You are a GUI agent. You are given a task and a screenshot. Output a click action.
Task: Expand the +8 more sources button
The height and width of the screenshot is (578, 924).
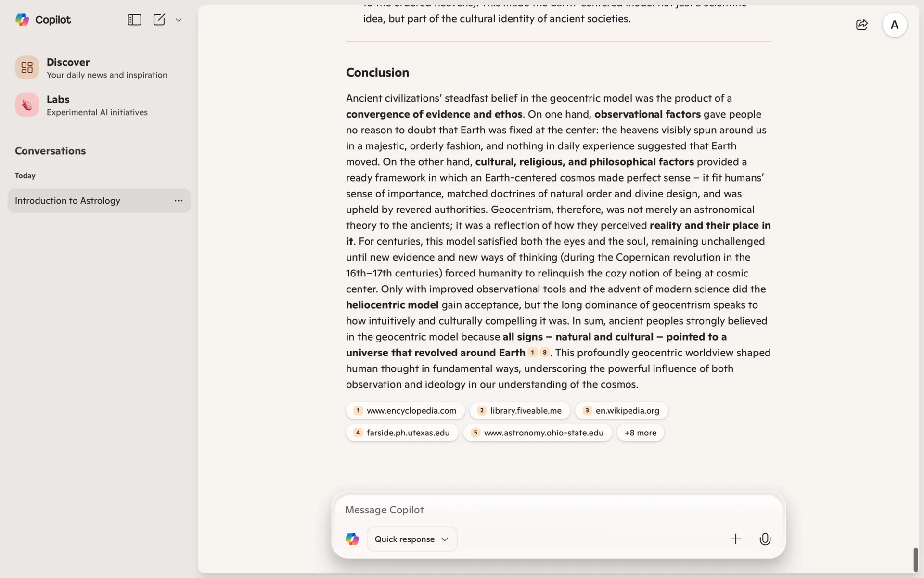[640, 433]
